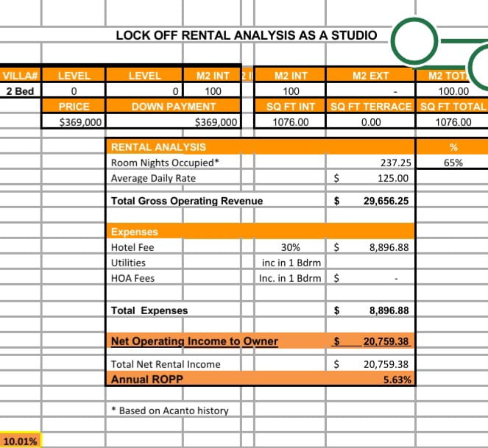
Task: Click the '29,656.25' gross revenue value
Action: click(386, 201)
